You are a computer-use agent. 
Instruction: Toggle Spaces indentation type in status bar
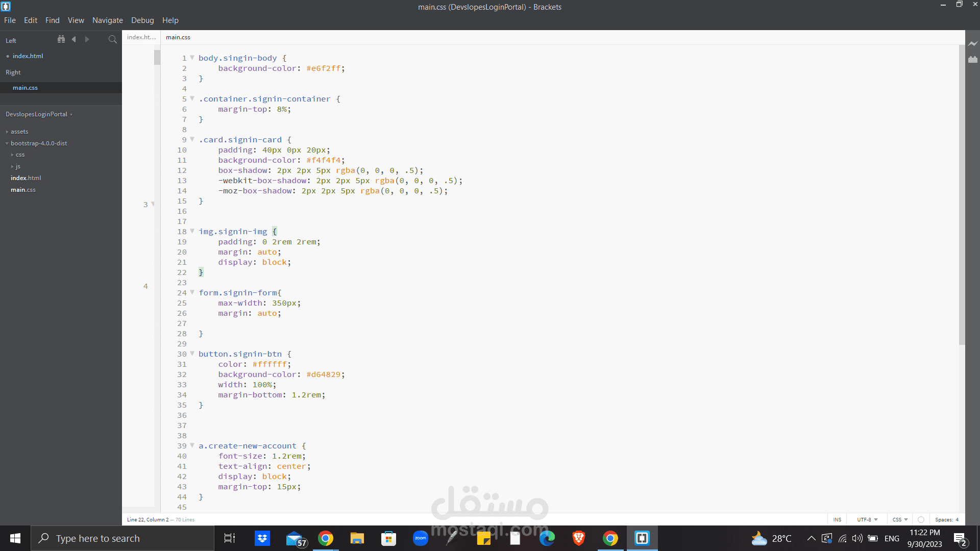point(943,519)
